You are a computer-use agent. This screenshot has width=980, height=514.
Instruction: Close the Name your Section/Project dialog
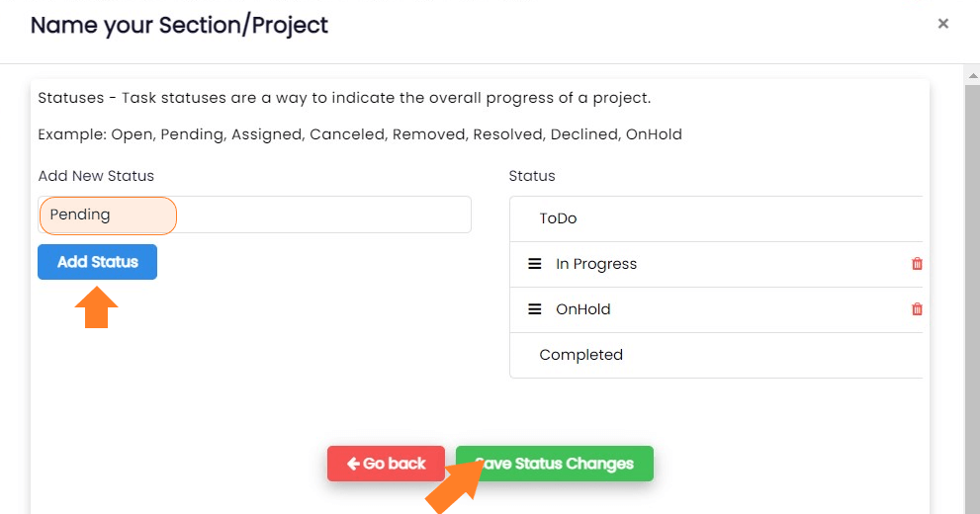point(943,24)
